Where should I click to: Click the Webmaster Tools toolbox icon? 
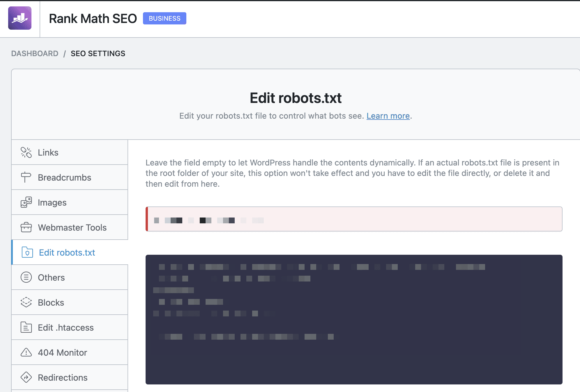pyautogui.click(x=26, y=227)
